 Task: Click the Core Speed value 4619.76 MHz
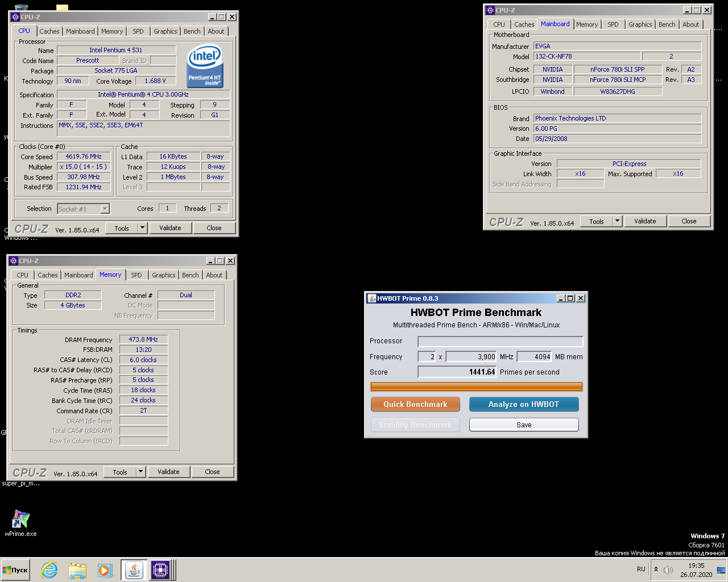click(84, 156)
